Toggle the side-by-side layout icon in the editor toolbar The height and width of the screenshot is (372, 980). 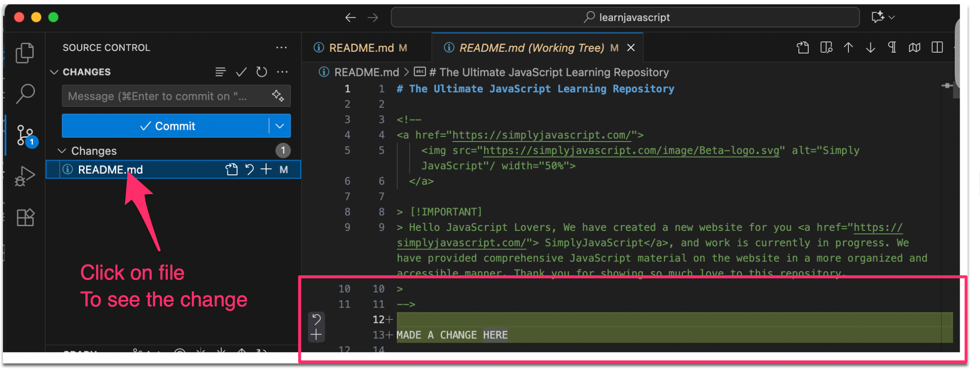[937, 47]
